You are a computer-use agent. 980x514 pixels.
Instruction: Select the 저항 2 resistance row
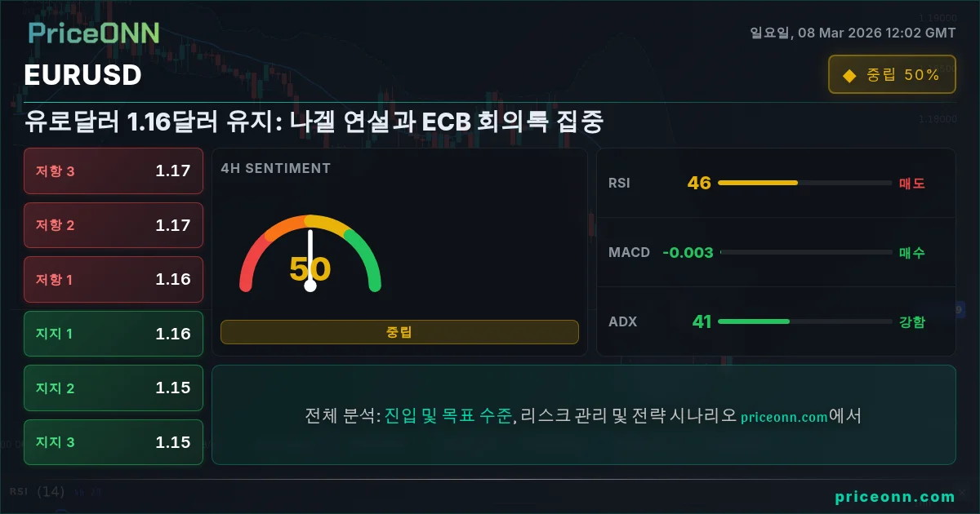coord(114,225)
